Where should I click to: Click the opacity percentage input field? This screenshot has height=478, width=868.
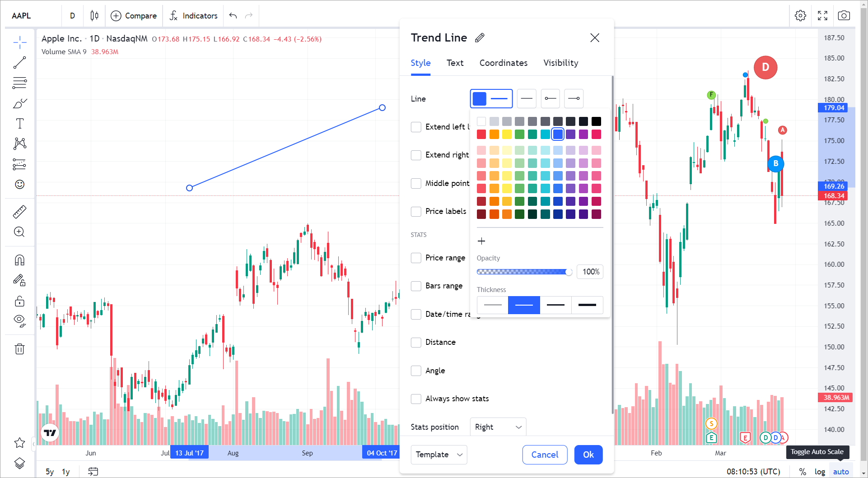[x=590, y=272]
